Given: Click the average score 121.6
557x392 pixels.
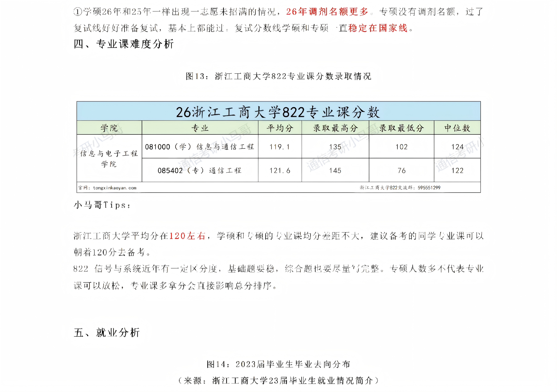Looking at the screenshot, I should click(280, 171).
